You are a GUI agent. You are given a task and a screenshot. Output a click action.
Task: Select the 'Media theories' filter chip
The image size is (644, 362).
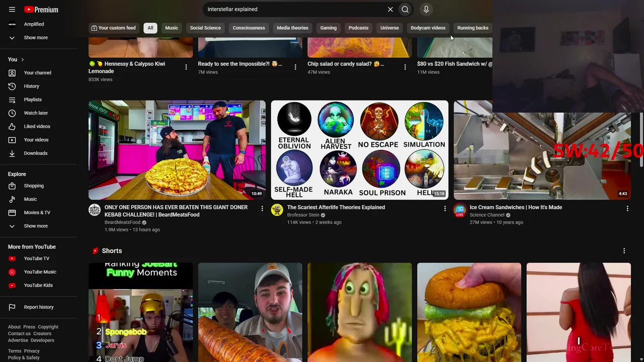coord(292,28)
